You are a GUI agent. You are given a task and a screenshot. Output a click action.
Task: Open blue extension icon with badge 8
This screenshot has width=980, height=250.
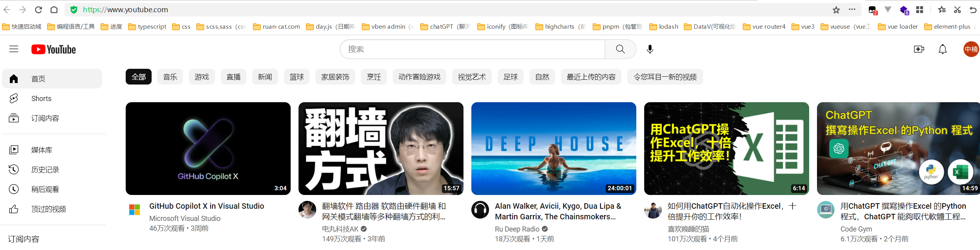904,10
